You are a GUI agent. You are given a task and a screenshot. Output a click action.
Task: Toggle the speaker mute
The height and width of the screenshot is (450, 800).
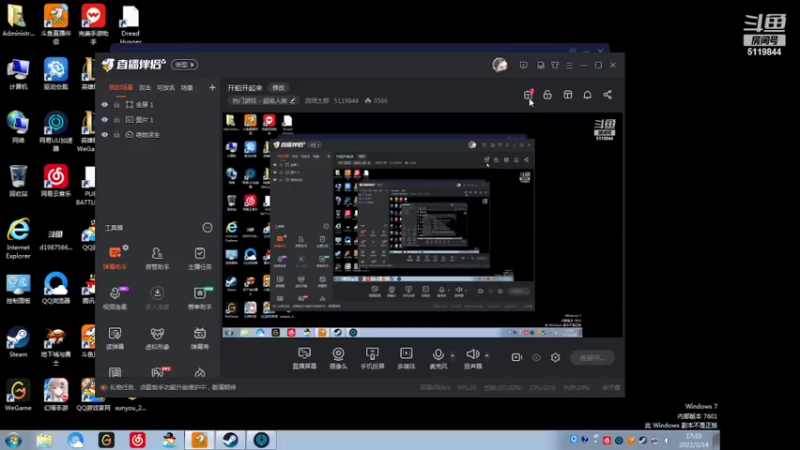coord(473,358)
